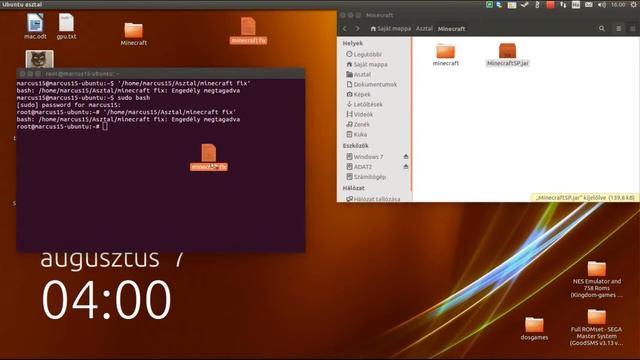Select gpu.txt on the desktop
Image resolution: width=640 pixels, height=360 pixels.
[66, 27]
